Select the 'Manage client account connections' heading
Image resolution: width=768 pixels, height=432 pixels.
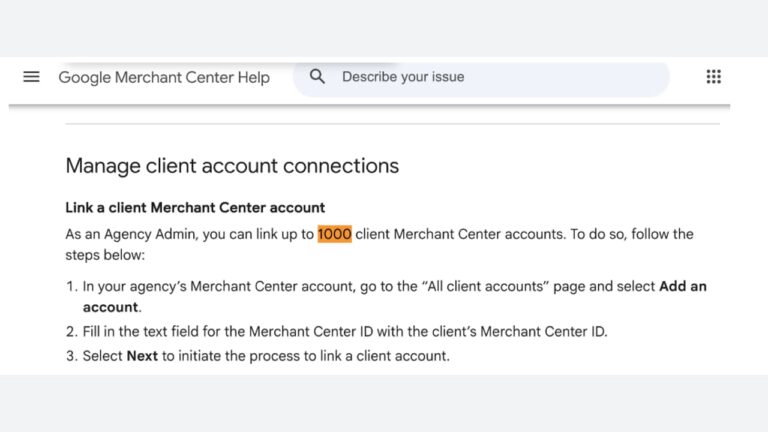coord(232,166)
